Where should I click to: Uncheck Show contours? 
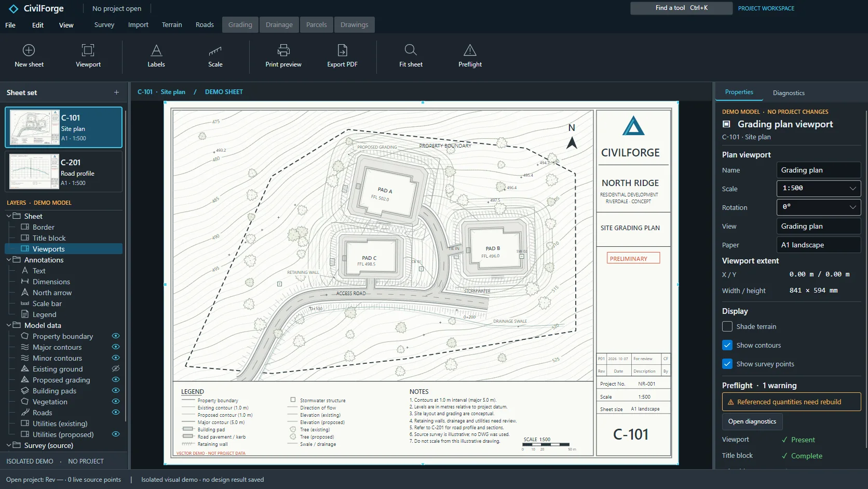point(727,345)
